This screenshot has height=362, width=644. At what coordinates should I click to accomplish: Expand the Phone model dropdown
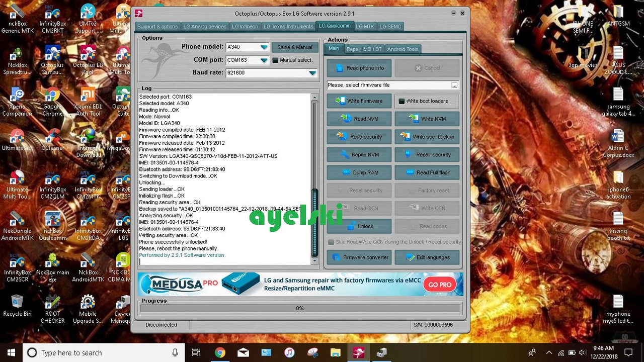coord(264,47)
